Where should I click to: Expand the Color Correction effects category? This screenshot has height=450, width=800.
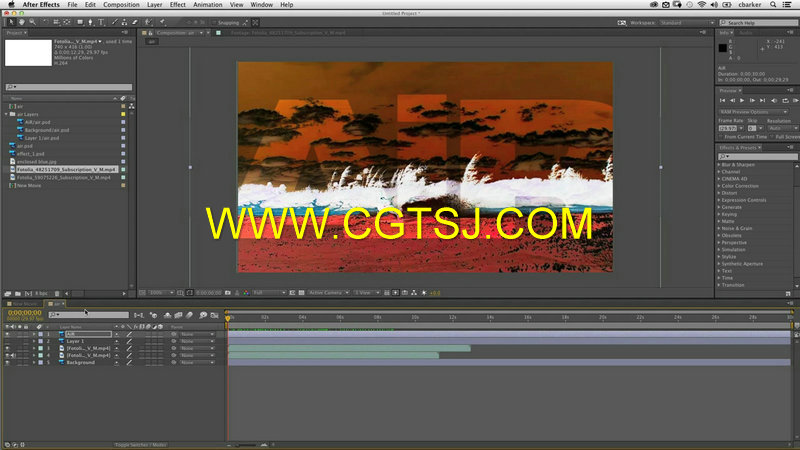(x=719, y=186)
